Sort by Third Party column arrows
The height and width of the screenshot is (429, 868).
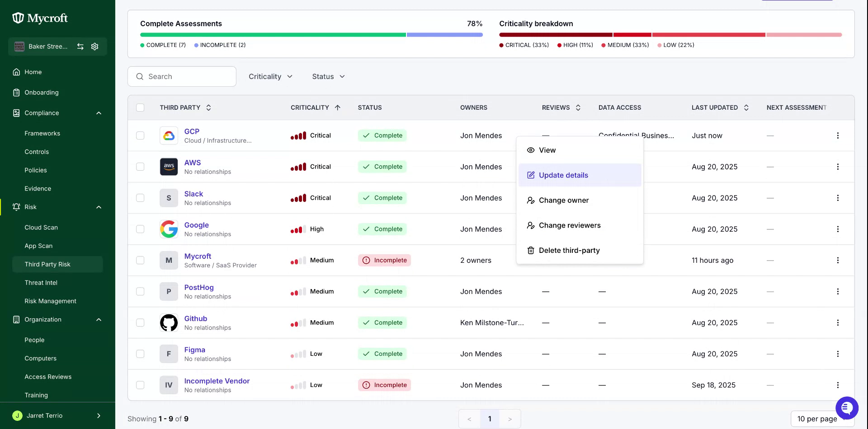pos(208,107)
